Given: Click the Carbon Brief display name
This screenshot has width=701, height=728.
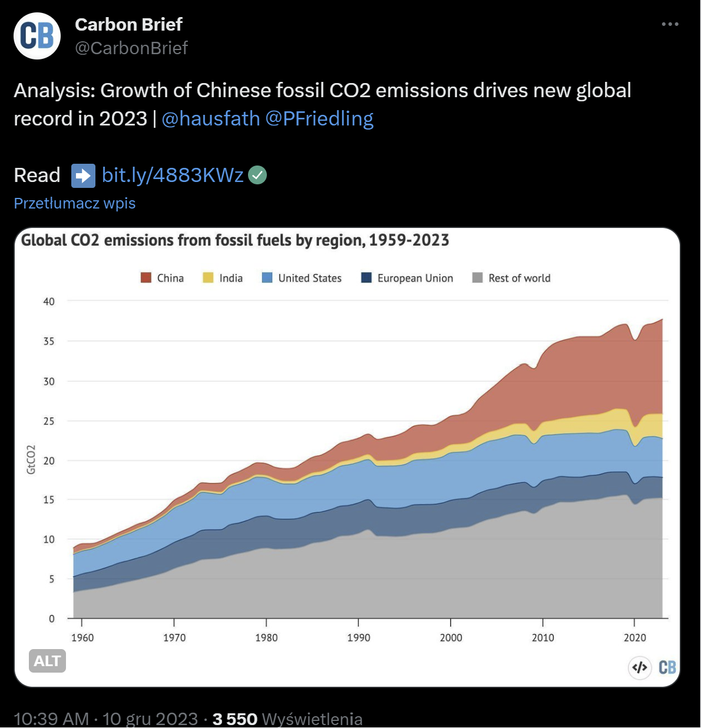Looking at the screenshot, I should click(x=128, y=24).
